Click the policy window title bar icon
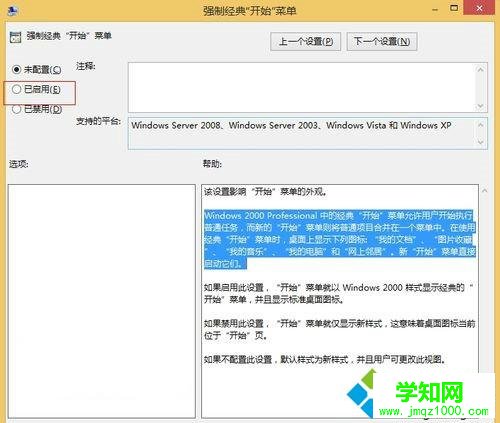The image size is (500, 423). tap(12, 11)
